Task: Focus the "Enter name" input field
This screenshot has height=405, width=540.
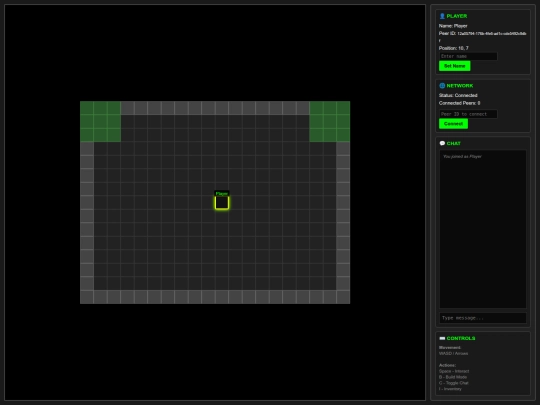Action: coord(468,56)
